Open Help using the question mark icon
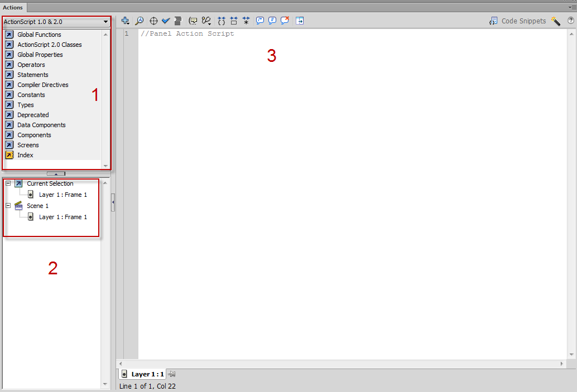Screen dimensions: 577x392 (571, 21)
